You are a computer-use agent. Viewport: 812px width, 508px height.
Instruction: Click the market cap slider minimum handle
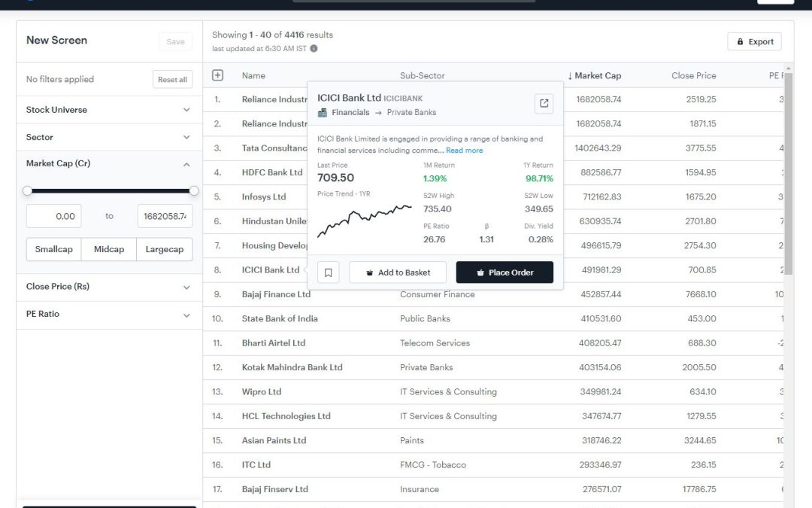(x=28, y=190)
